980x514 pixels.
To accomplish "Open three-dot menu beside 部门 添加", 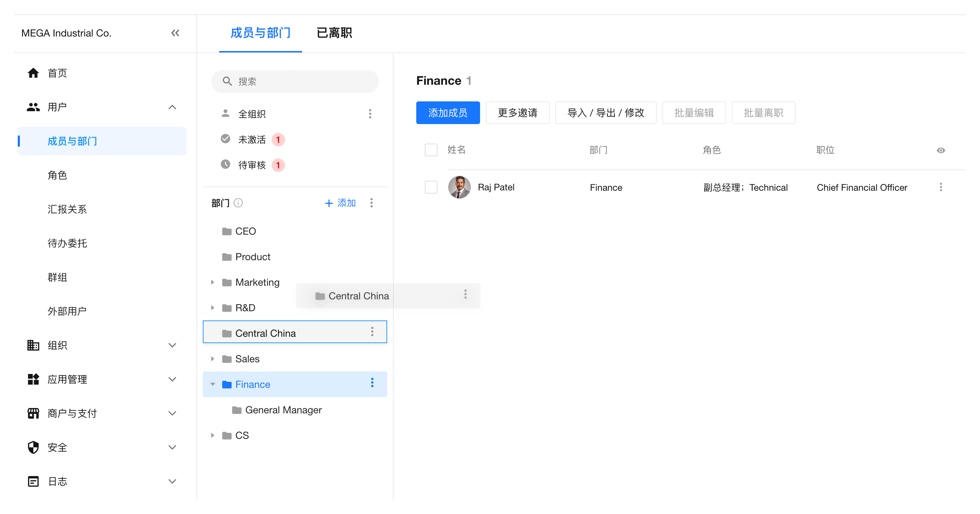I will pos(371,203).
